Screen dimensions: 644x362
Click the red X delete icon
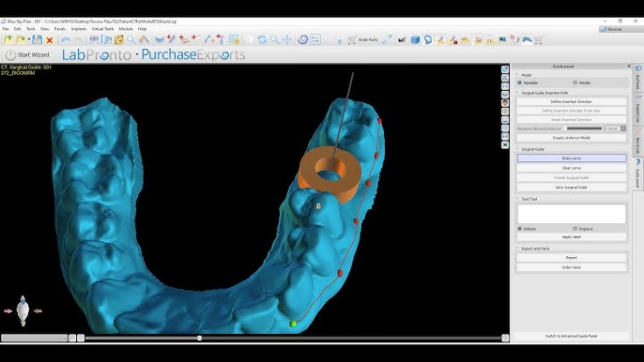point(50,39)
